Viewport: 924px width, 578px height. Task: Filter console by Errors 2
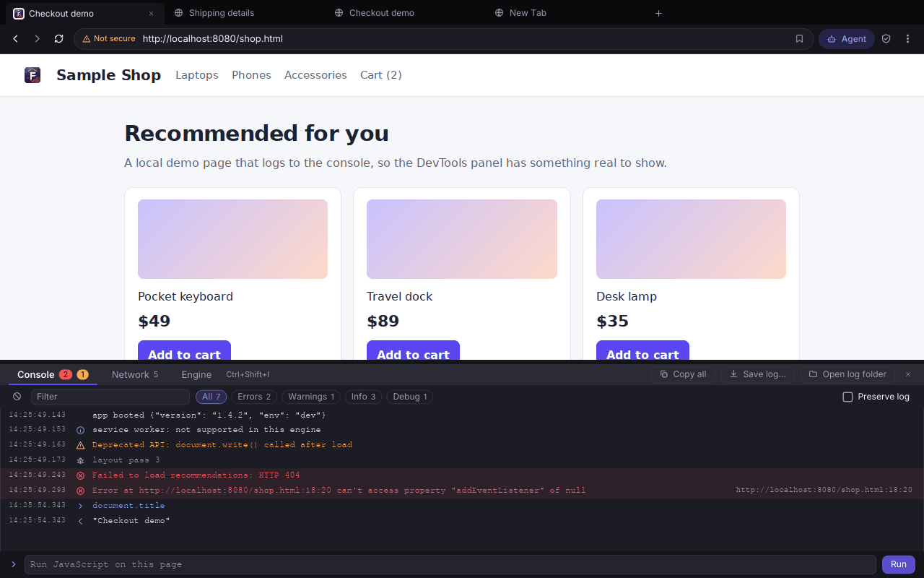tap(254, 397)
